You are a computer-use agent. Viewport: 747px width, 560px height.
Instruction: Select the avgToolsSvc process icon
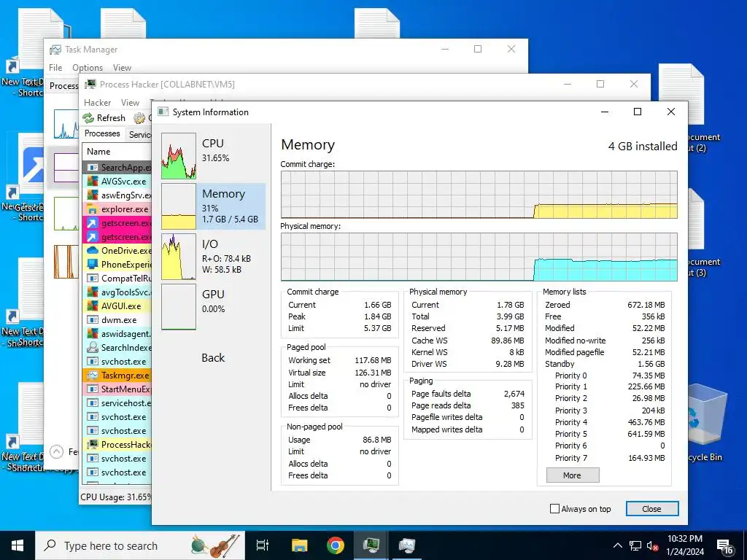coord(93,292)
